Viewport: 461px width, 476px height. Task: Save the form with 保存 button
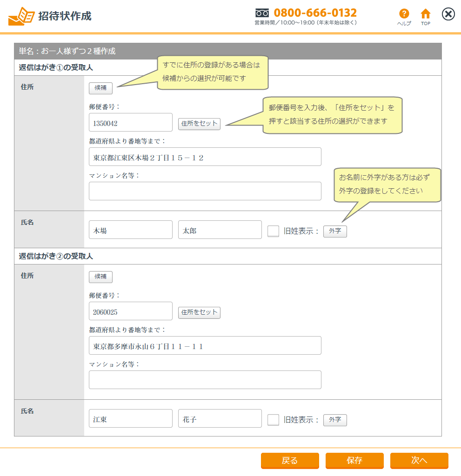click(x=354, y=460)
